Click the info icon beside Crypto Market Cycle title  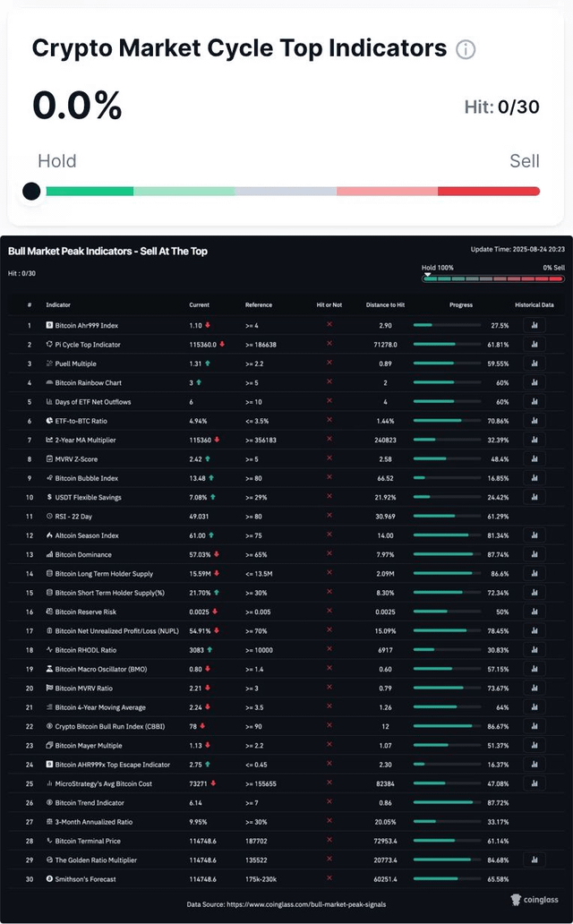coord(466,49)
